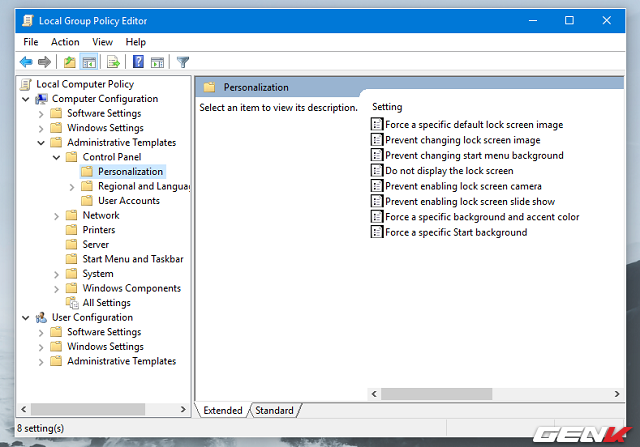
Task: Expand the Windows Components folder
Action: pyautogui.click(x=57, y=288)
